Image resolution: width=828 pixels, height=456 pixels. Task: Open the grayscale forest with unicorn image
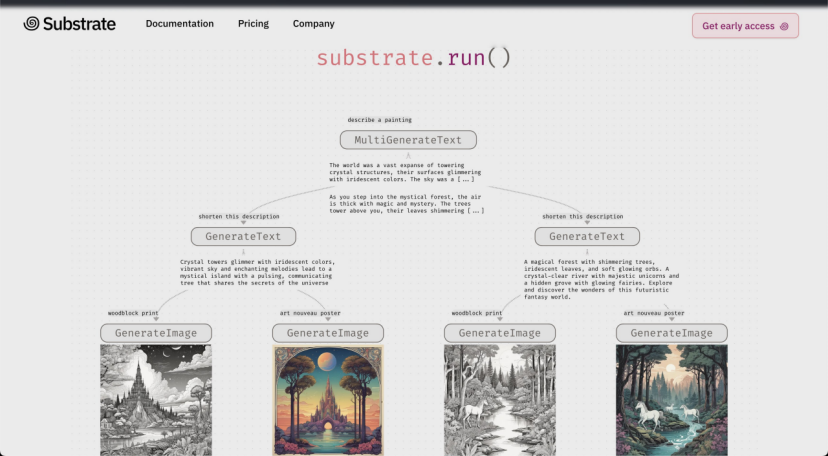point(500,400)
